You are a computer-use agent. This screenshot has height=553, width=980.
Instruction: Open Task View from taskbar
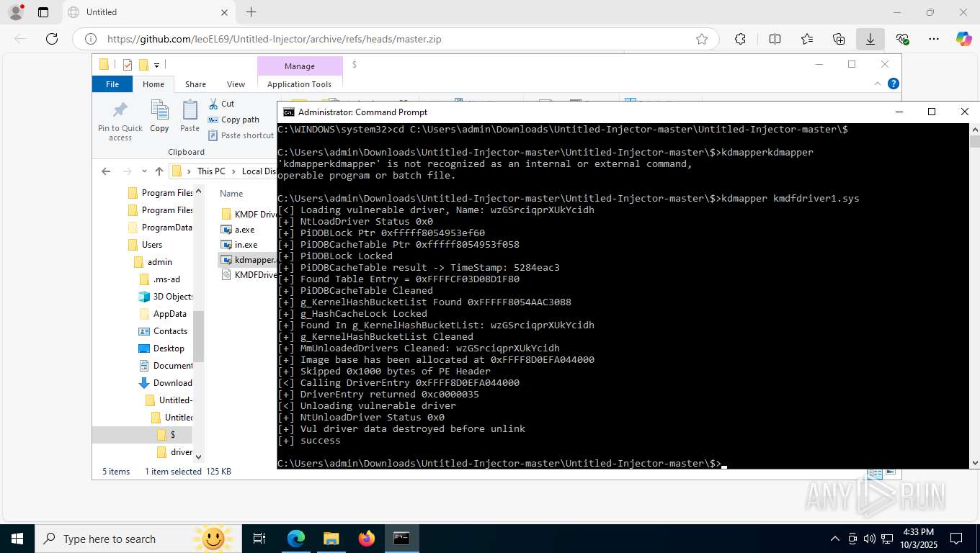[x=259, y=539]
